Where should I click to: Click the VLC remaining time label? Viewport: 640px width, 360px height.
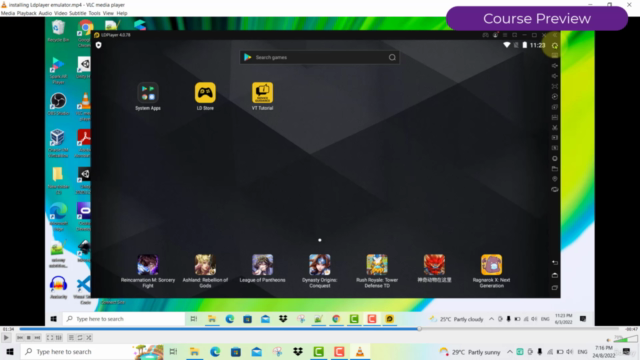pos(631,329)
